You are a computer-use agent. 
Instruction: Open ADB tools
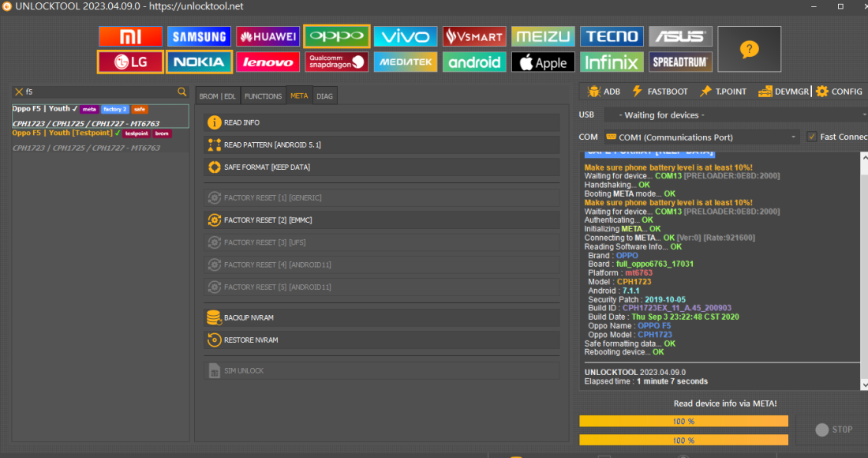[604, 92]
